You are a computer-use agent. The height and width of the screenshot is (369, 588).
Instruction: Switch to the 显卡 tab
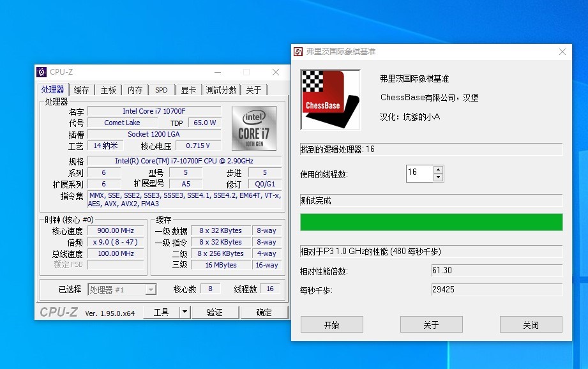pos(188,90)
